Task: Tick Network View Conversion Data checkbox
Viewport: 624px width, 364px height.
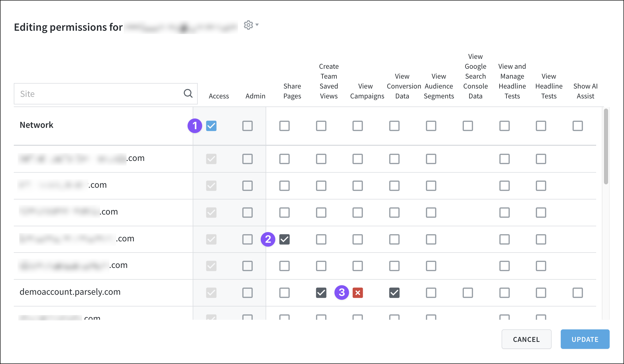Action: (394, 126)
